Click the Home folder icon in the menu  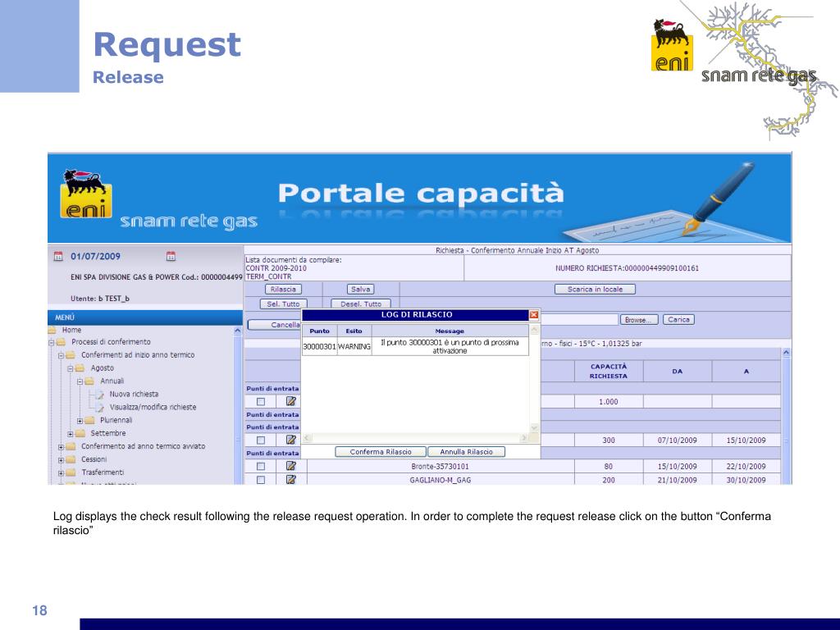tap(52, 330)
